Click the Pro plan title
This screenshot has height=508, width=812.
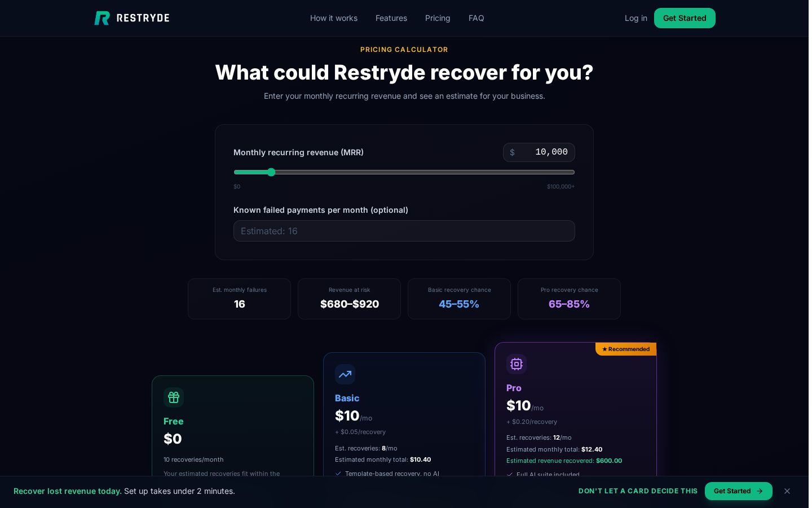click(514, 388)
